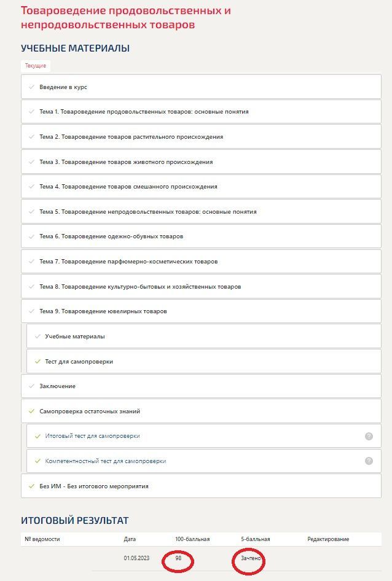Screen dimensions: 392x581
Task: Expand Тема 6 одежно-обувных товаров
Action: point(111,236)
